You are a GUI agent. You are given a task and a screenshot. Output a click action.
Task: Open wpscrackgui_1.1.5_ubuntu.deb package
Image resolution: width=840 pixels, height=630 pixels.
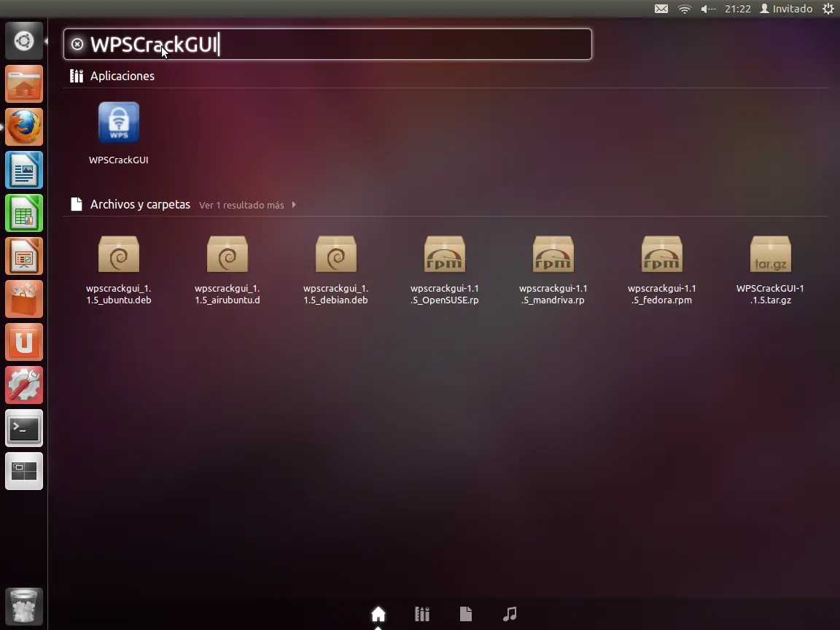[118, 255]
